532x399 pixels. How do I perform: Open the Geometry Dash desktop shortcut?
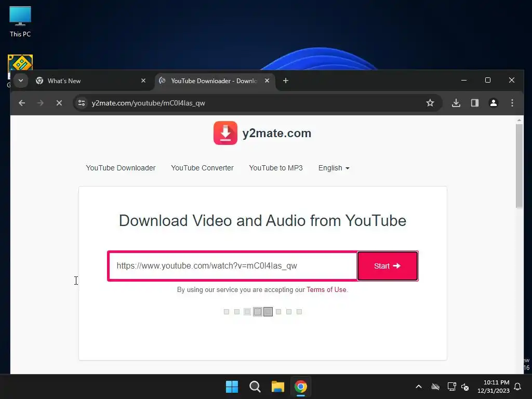pyautogui.click(x=20, y=62)
